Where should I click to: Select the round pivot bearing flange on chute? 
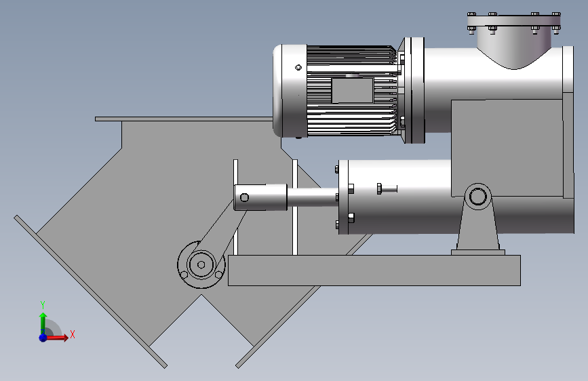click(201, 265)
